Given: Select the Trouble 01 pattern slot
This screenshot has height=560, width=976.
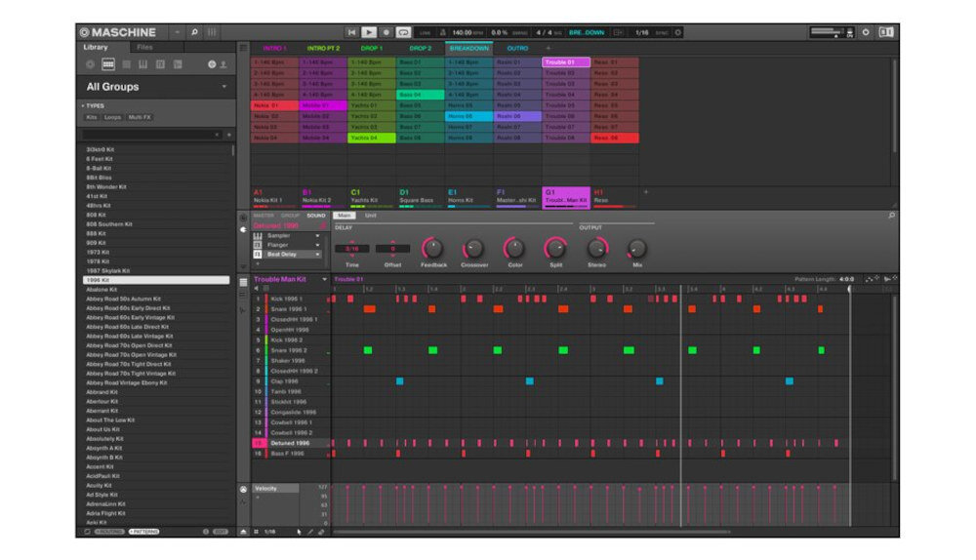Looking at the screenshot, I should [566, 62].
